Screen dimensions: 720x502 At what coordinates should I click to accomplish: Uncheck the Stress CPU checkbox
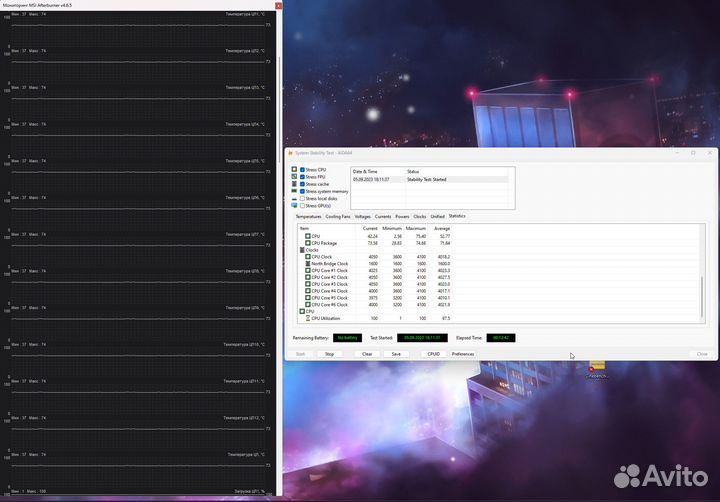pos(302,169)
